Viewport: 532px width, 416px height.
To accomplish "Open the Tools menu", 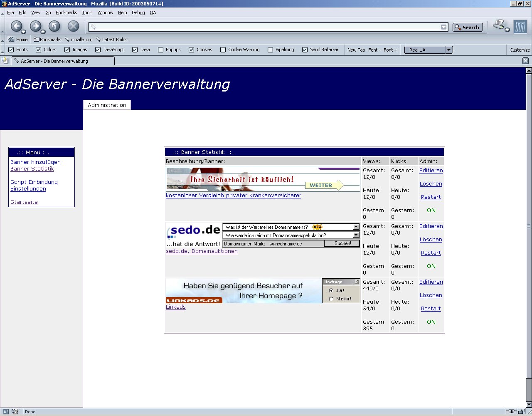I will click(87, 12).
